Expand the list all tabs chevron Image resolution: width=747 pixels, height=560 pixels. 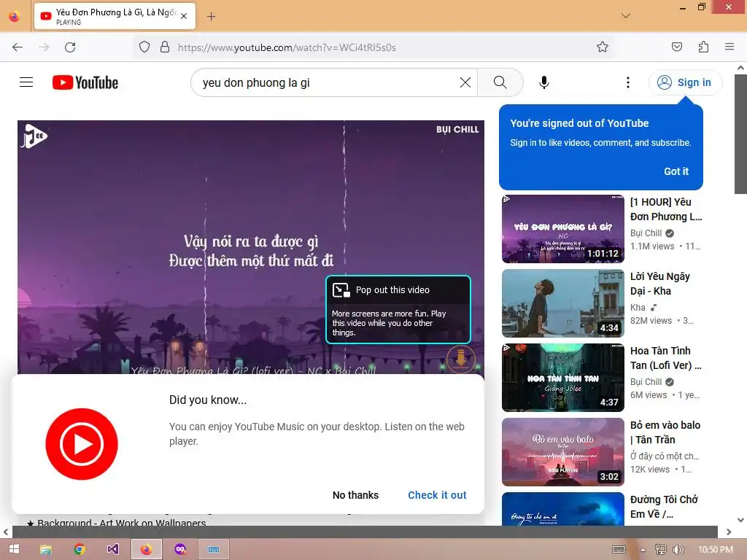click(626, 16)
